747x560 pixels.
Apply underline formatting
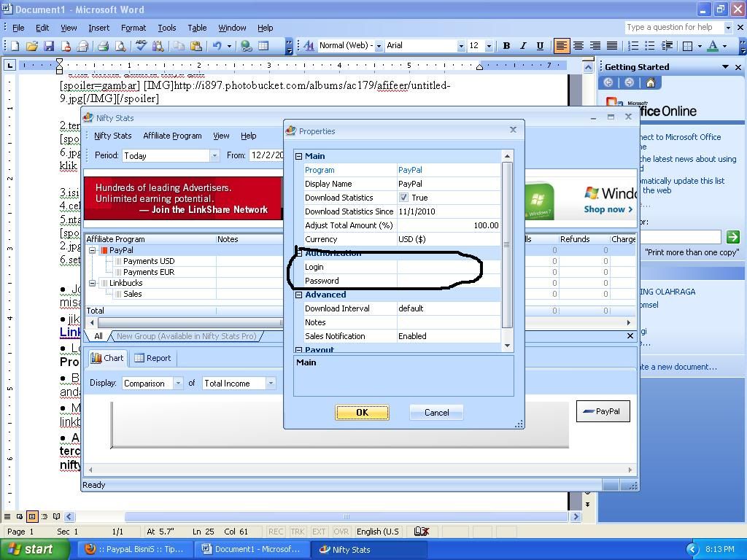[540, 46]
